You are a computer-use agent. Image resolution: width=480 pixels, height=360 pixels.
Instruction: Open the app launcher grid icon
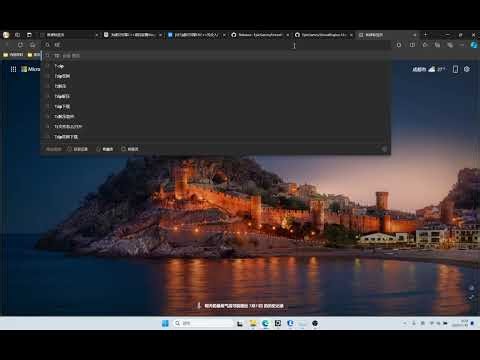13,69
